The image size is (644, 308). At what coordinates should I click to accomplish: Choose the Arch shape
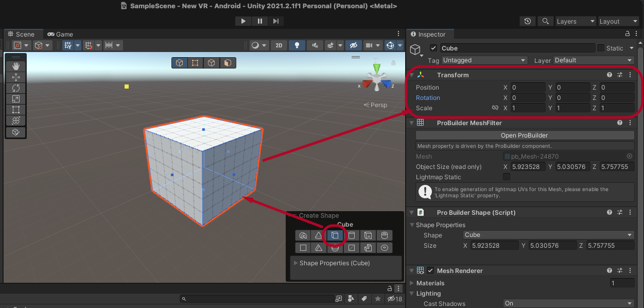click(303, 235)
